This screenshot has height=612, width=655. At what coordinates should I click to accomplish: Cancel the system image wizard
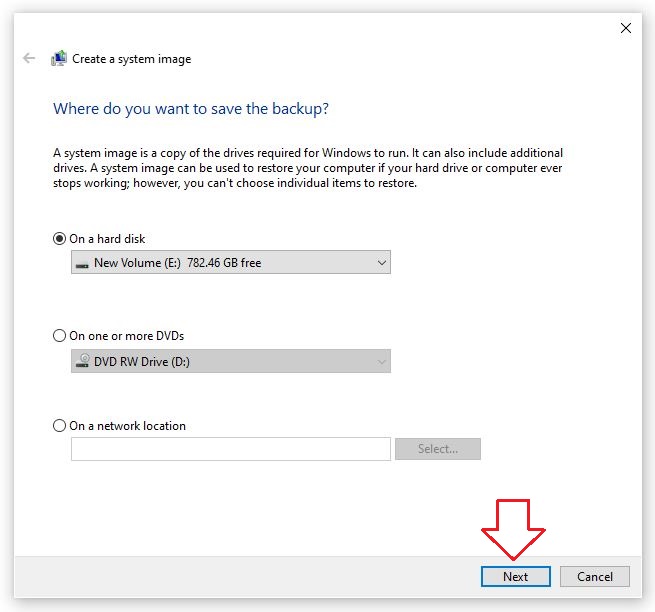(594, 576)
